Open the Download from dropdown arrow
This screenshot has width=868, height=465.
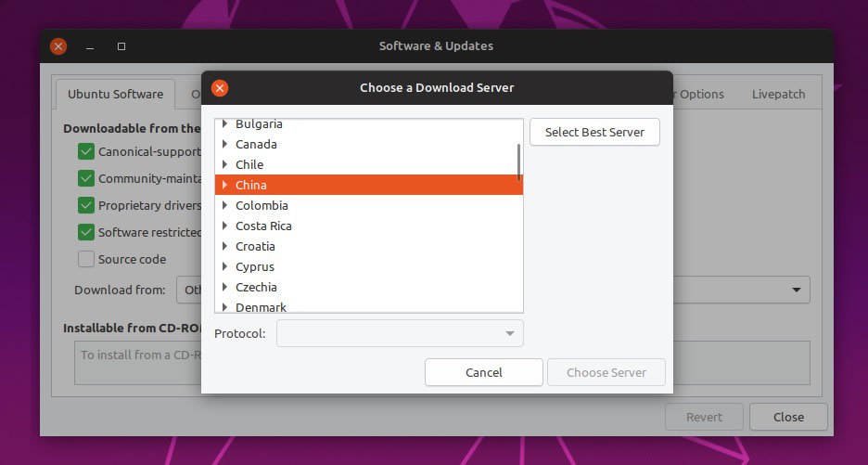tap(797, 290)
